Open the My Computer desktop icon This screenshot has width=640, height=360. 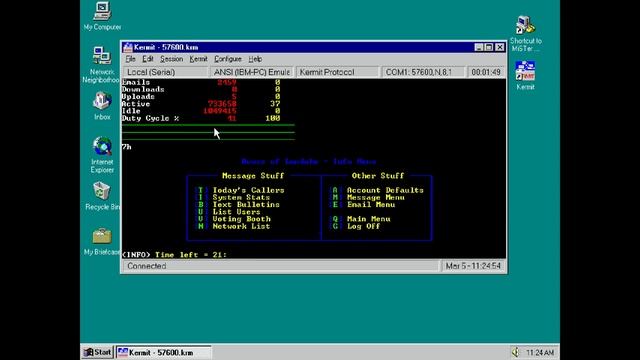(x=102, y=16)
